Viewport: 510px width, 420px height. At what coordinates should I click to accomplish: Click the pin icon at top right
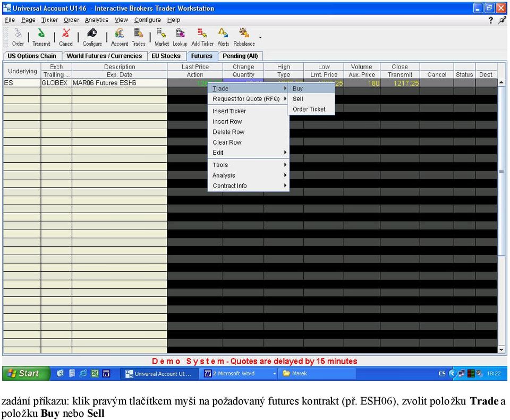pos(502,21)
